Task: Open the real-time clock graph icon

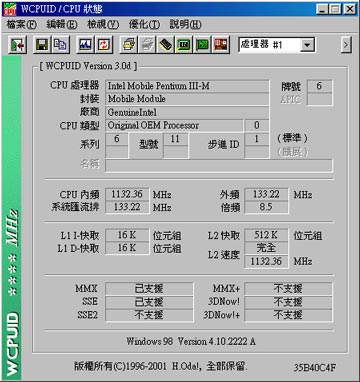Action: point(85,45)
